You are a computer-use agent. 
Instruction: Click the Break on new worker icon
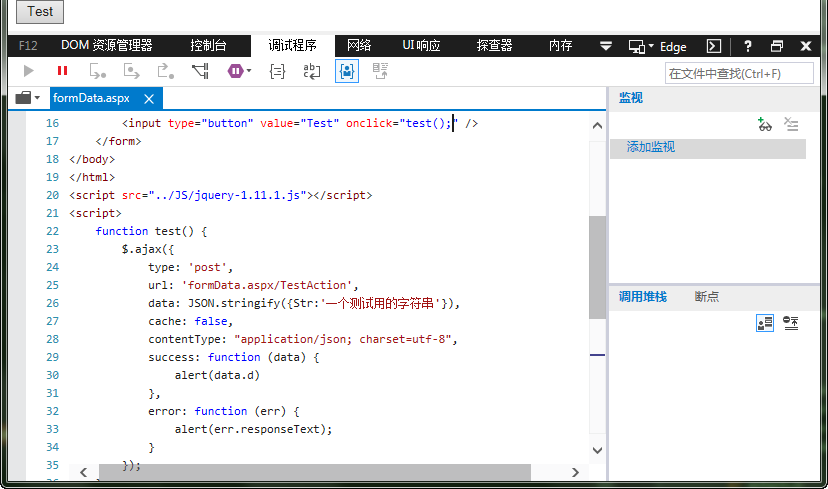point(200,71)
